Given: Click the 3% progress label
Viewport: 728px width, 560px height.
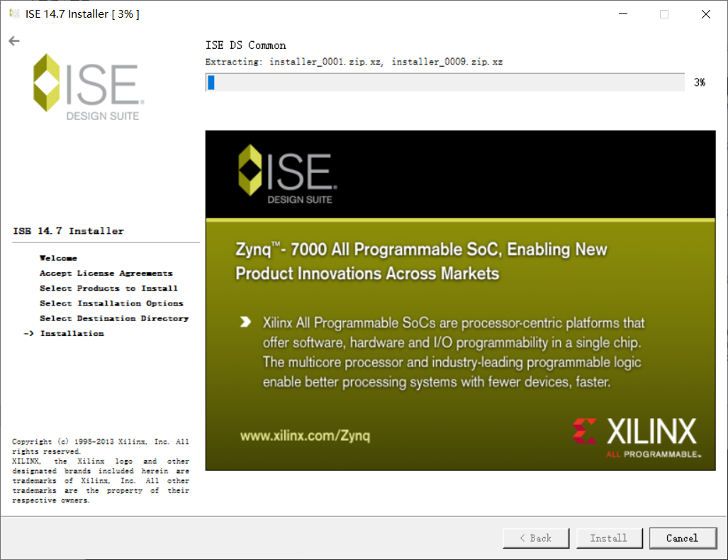Looking at the screenshot, I should (x=700, y=82).
